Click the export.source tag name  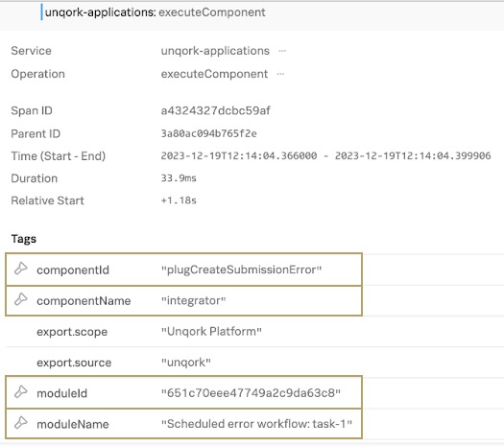(74, 363)
